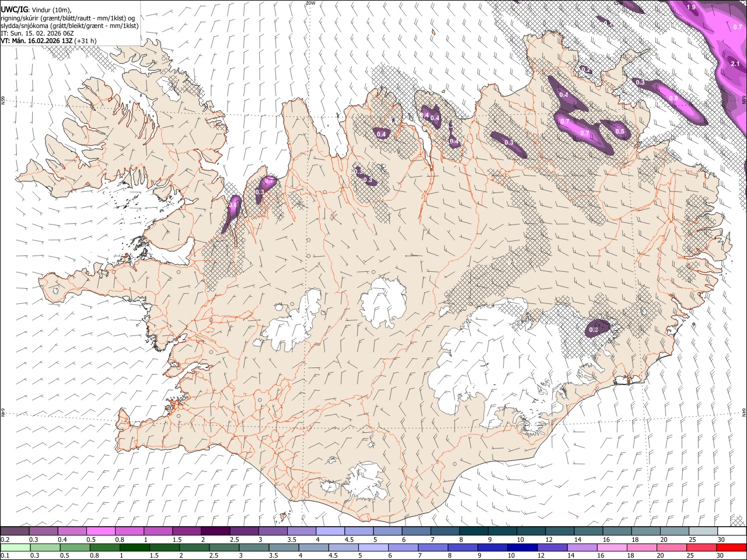Select upper legend dark purple swatch labeled 2
The image size is (747, 560).
pyautogui.click(x=215, y=531)
